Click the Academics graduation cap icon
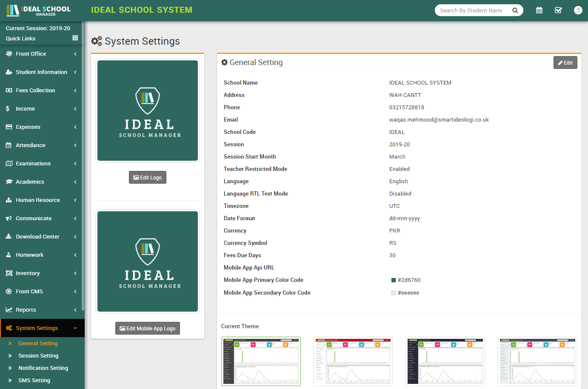 [9, 182]
